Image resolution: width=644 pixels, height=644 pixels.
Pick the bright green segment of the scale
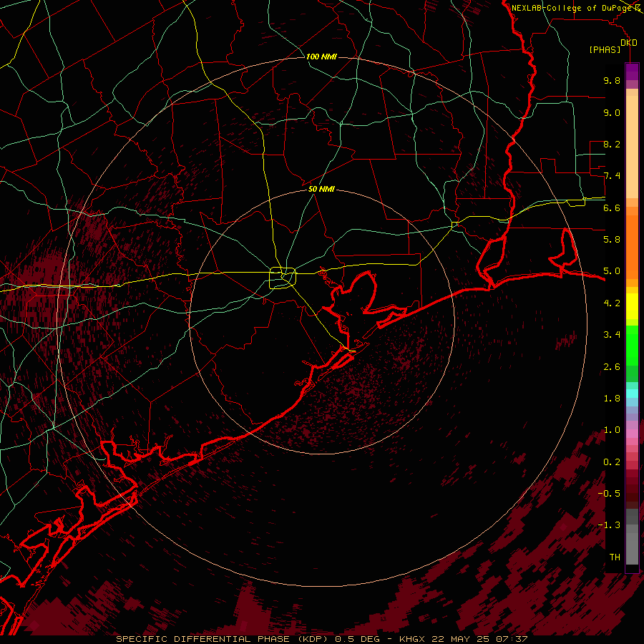[632, 345]
